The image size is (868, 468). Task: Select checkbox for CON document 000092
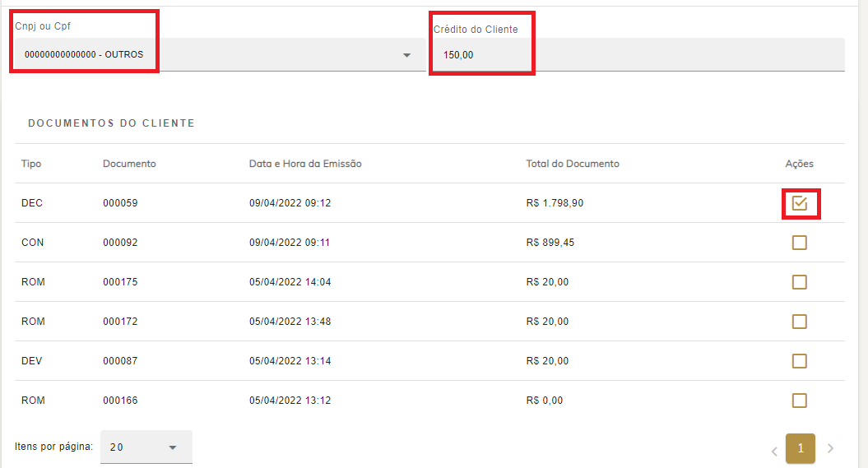click(x=799, y=243)
